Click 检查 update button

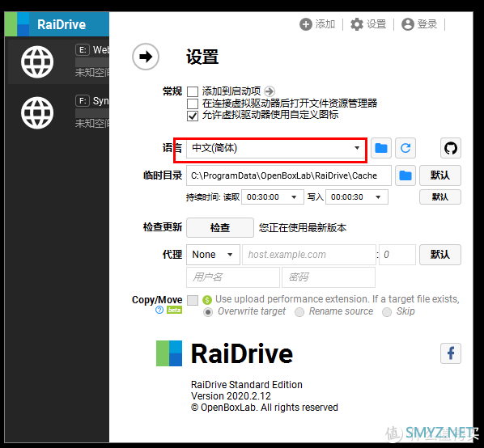[x=220, y=227]
